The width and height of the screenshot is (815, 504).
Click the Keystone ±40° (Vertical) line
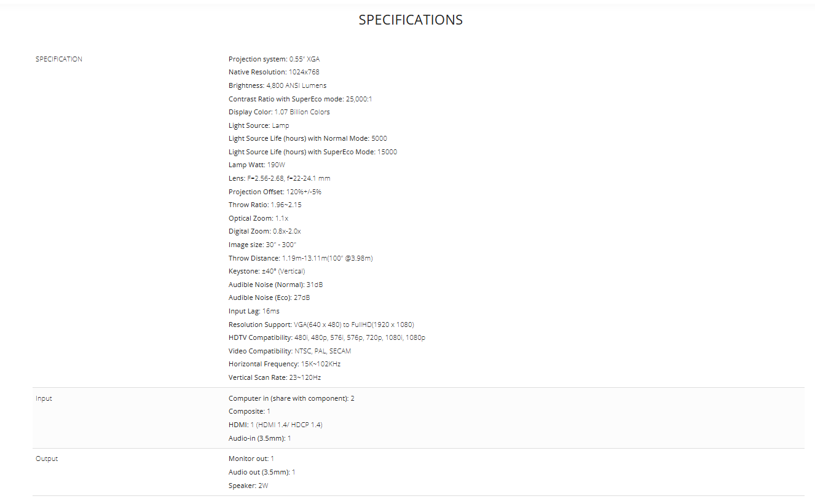pyautogui.click(x=267, y=271)
